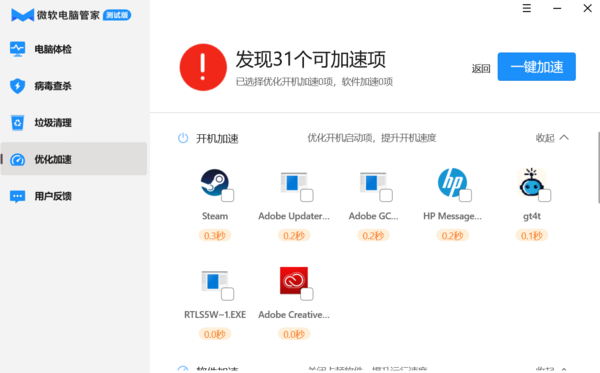Click the Adobe Updater... label

point(293,216)
